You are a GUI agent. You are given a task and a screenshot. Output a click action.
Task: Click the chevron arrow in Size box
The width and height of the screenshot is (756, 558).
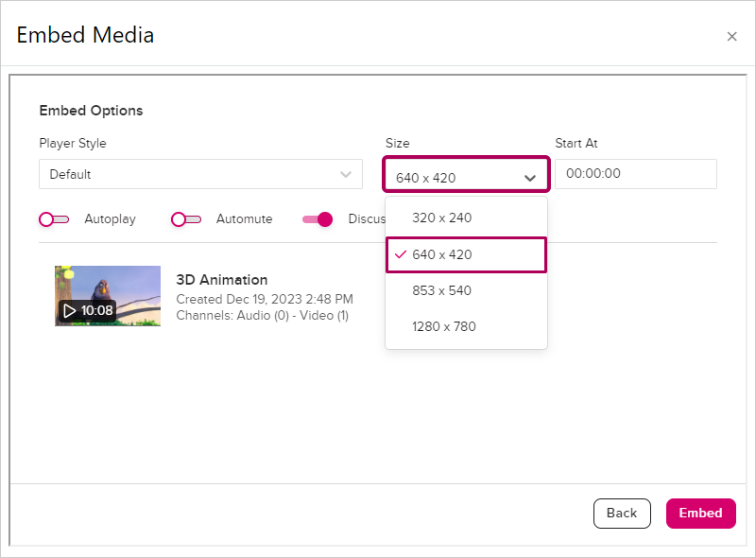tap(530, 178)
